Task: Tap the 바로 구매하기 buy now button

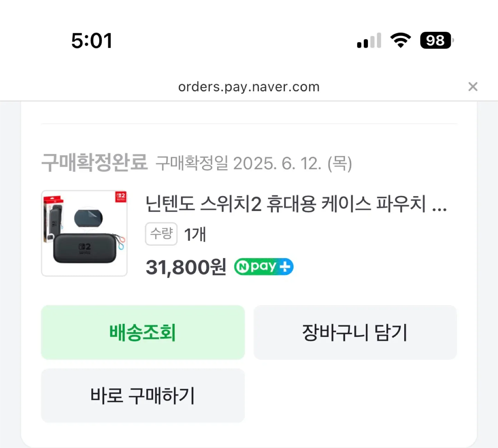Action: (143, 395)
